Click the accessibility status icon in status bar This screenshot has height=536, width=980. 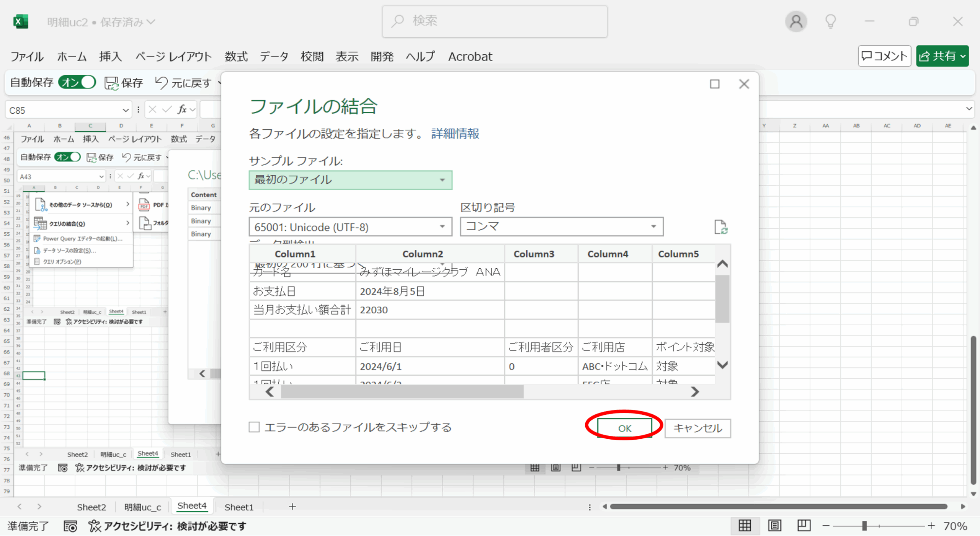[x=95, y=526]
